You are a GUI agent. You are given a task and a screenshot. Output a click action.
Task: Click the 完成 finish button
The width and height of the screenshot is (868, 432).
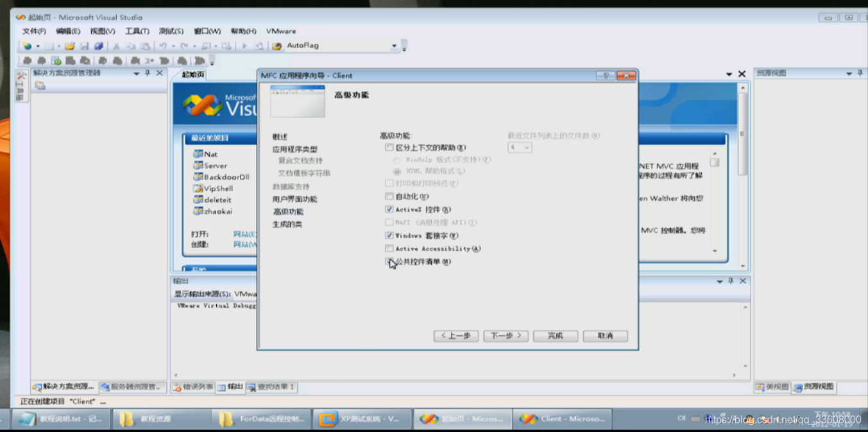(556, 336)
